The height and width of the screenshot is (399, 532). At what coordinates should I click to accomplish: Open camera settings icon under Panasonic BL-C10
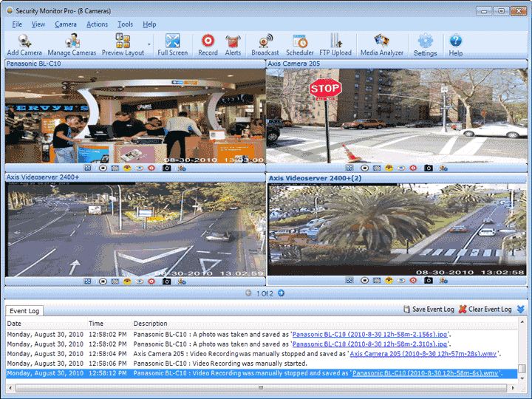point(182,168)
